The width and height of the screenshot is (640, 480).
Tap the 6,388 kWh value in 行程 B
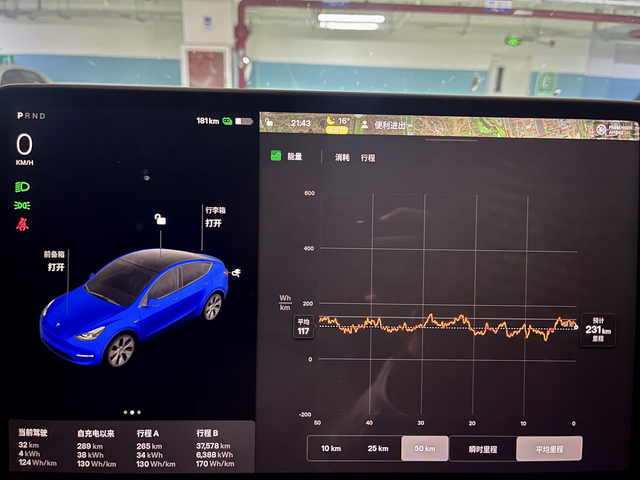pos(214,455)
